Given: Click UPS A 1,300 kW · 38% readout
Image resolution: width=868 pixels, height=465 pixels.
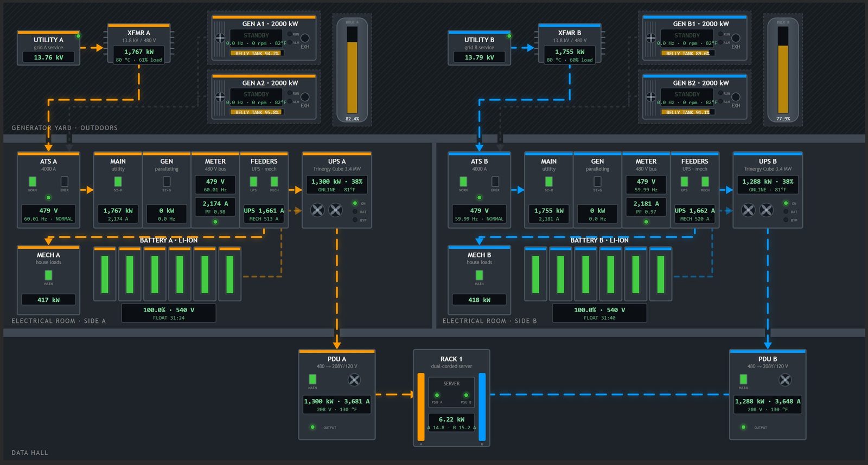Looking at the screenshot, I should point(337,185).
